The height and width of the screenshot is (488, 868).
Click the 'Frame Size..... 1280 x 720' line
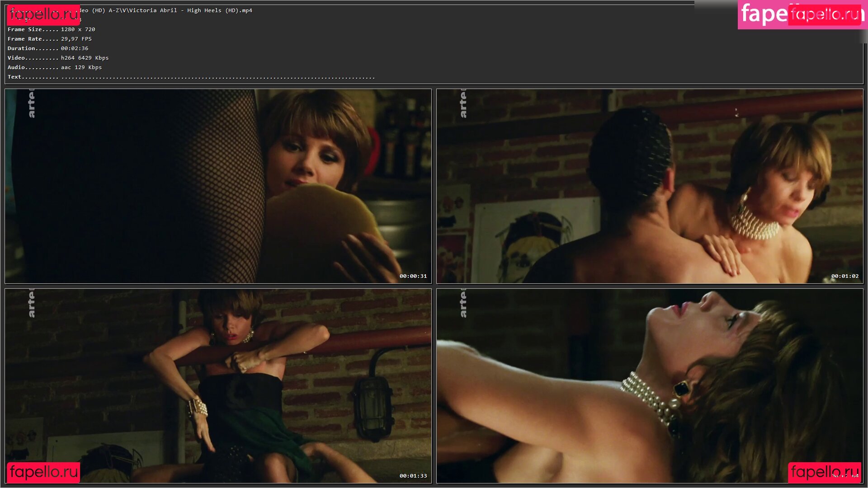52,29
